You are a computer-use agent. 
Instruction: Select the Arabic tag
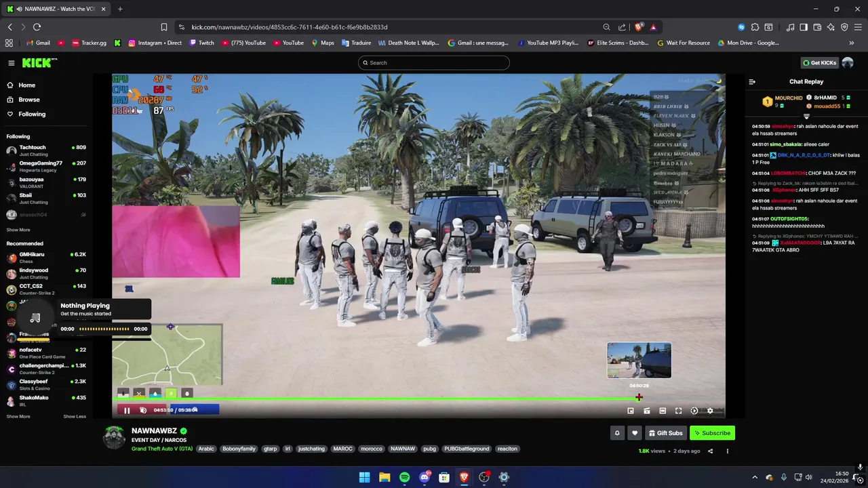tap(206, 449)
